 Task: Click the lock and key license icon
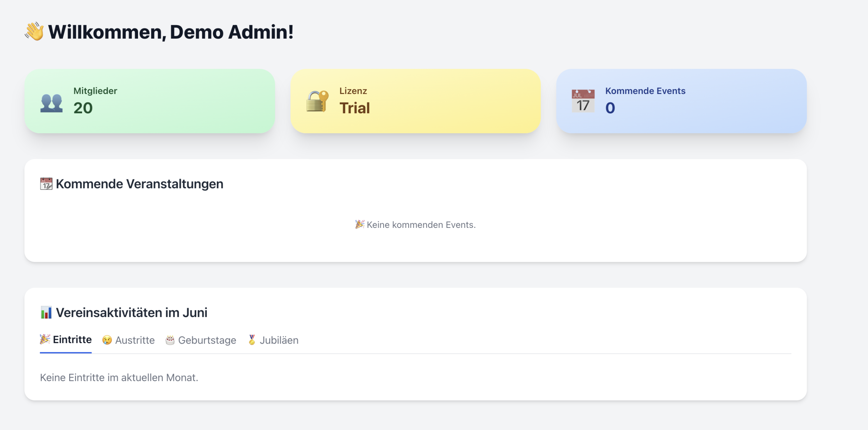pyautogui.click(x=317, y=101)
